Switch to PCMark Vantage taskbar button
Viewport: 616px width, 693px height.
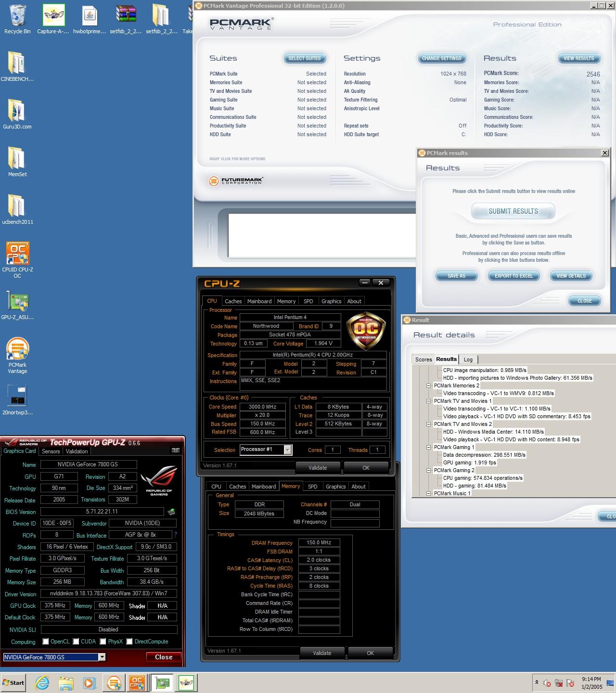tap(114, 683)
